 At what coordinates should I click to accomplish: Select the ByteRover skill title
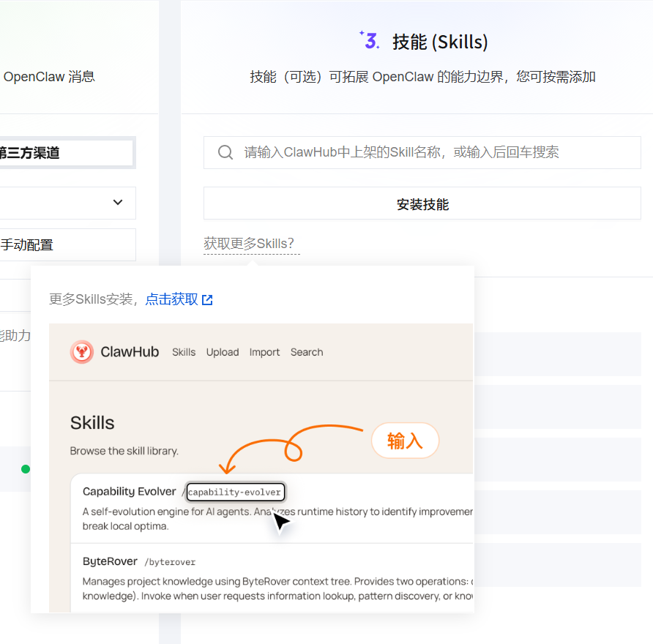110,561
